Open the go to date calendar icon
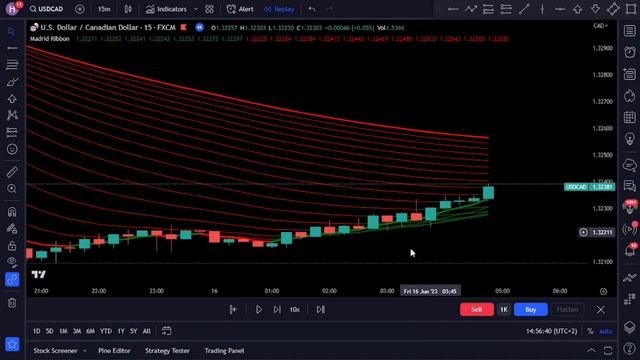This screenshot has height=360, width=640. pyautogui.click(x=167, y=331)
